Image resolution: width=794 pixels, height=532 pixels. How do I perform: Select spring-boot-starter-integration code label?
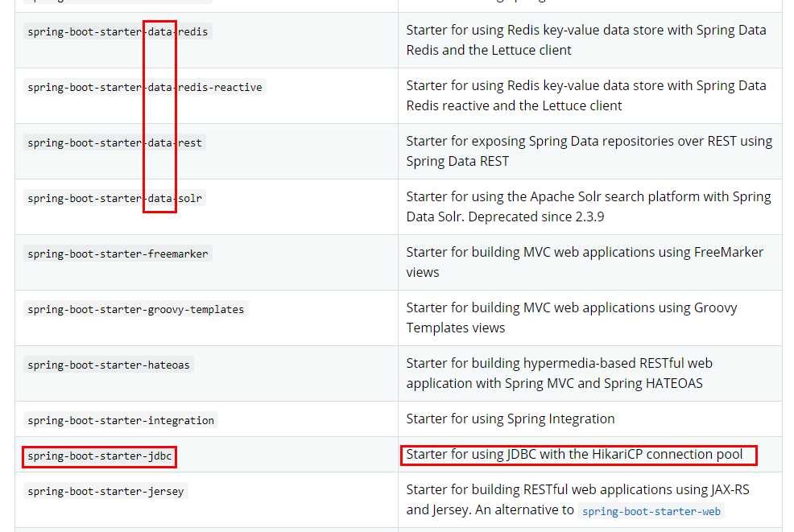coord(121,420)
